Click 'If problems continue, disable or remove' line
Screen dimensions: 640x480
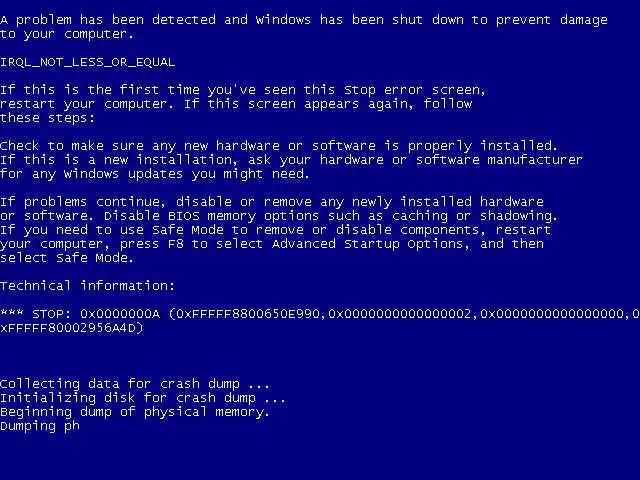tap(272, 202)
